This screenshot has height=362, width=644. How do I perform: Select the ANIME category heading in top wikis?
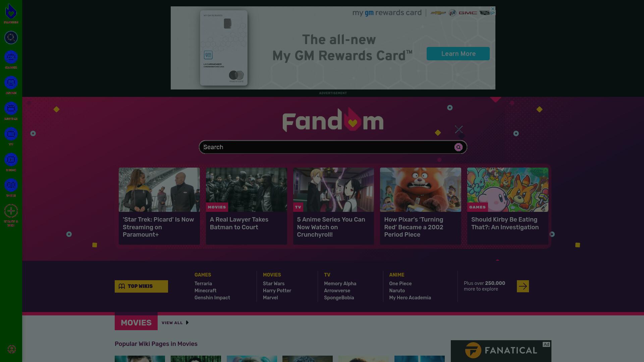[x=397, y=275]
